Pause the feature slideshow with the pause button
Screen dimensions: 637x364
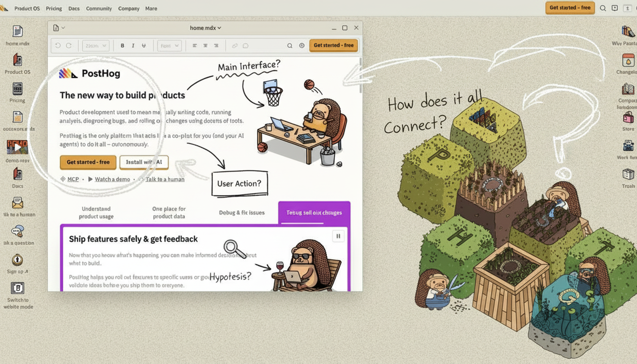click(x=338, y=236)
